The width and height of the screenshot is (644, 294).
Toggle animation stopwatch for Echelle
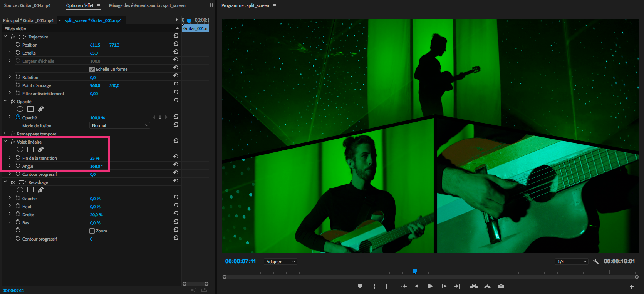click(18, 53)
